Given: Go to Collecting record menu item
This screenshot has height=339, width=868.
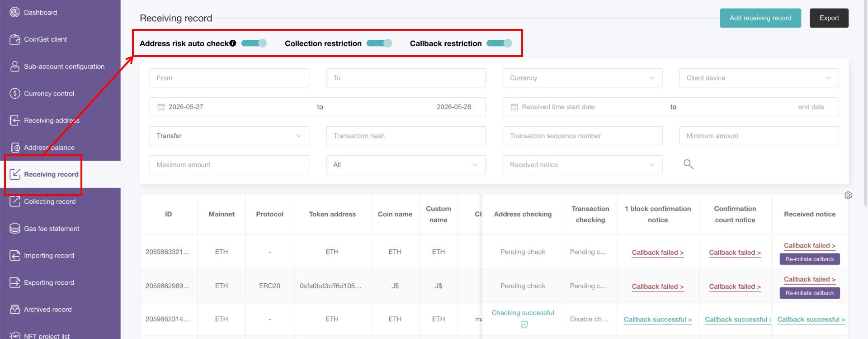Looking at the screenshot, I should pos(61,201).
